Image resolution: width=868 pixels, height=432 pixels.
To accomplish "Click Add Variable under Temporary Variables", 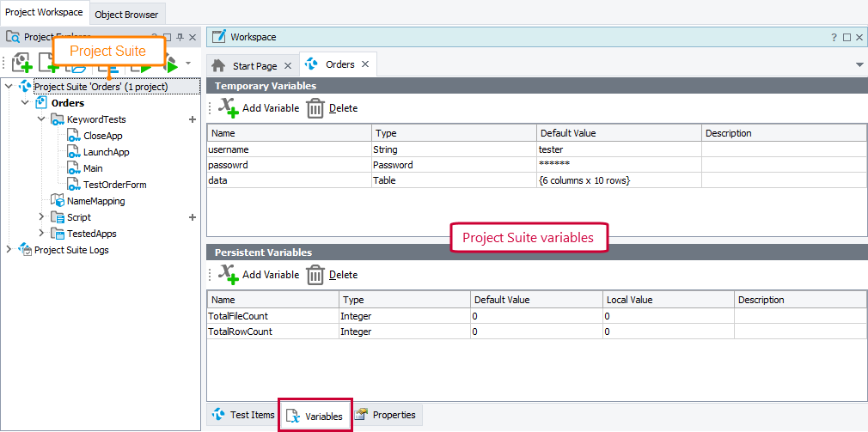I will tap(259, 108).
